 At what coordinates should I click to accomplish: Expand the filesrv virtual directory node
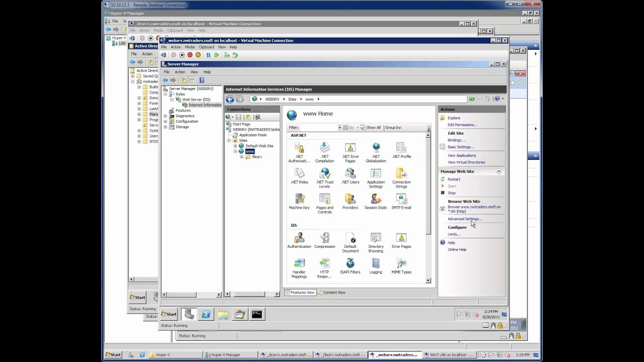pyautogui.click(x=242, y=157)
